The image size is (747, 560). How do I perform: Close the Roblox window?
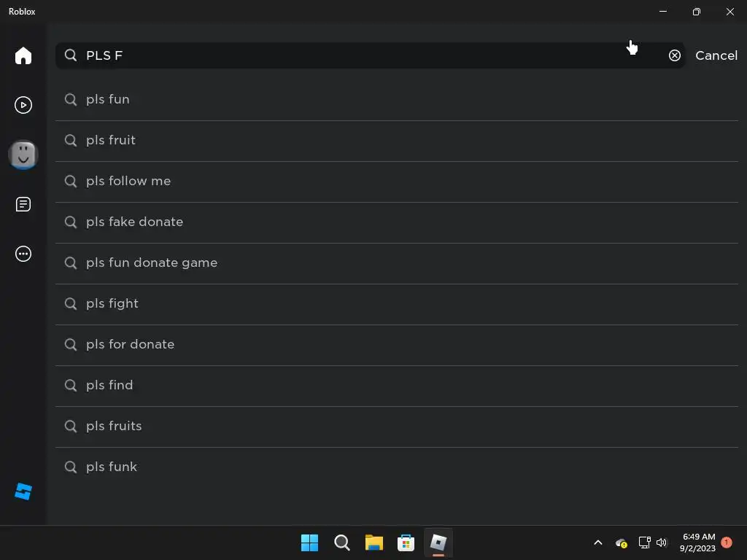click(729, 12)
